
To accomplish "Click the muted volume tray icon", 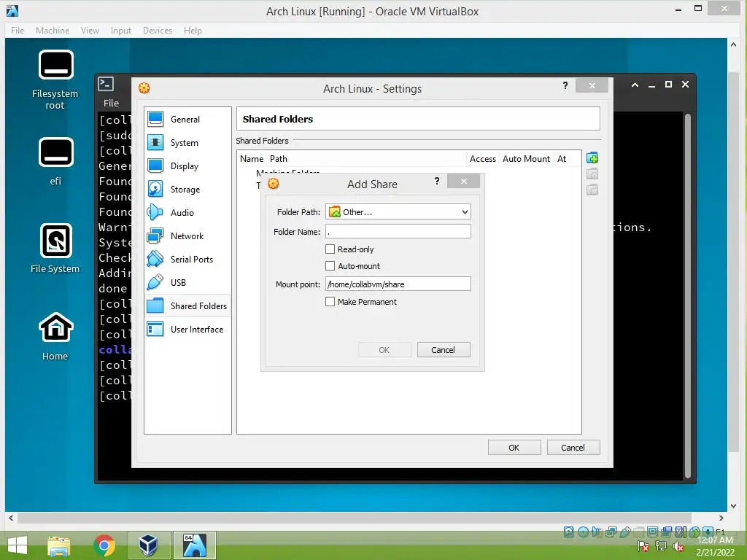I will [678, 546].
